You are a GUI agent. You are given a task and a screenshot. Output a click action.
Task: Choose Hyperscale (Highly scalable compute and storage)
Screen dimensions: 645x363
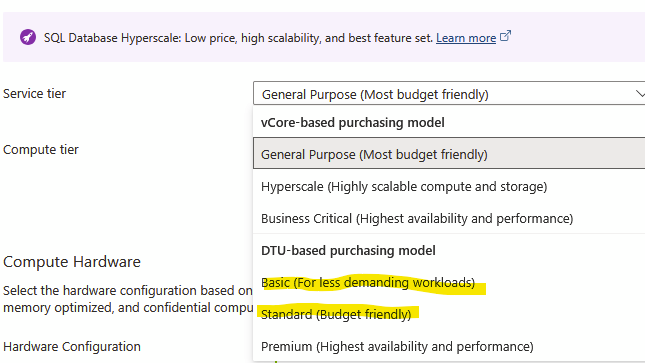pyautogui.click(x=449, y=186)
